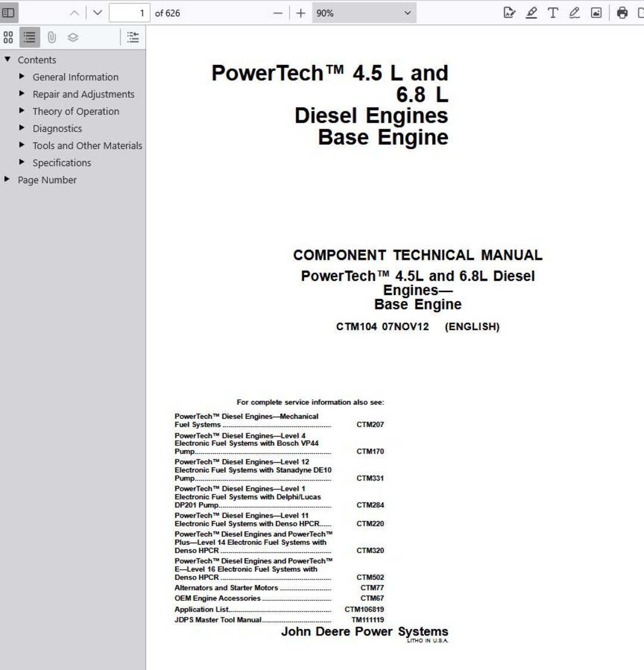Collapse the Contents outline node
The width and height of the screenshot is (644, 670).
click(7, 60)
